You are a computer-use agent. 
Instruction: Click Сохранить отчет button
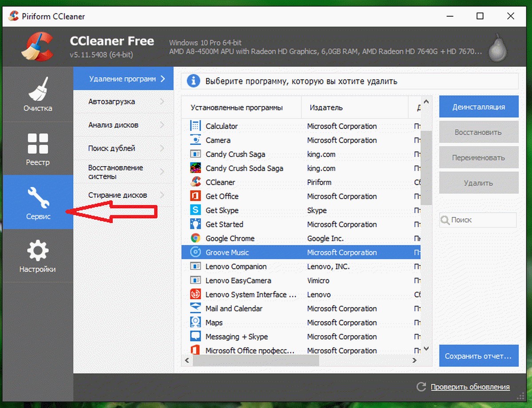pyautogui.click(x=479, y=356)
